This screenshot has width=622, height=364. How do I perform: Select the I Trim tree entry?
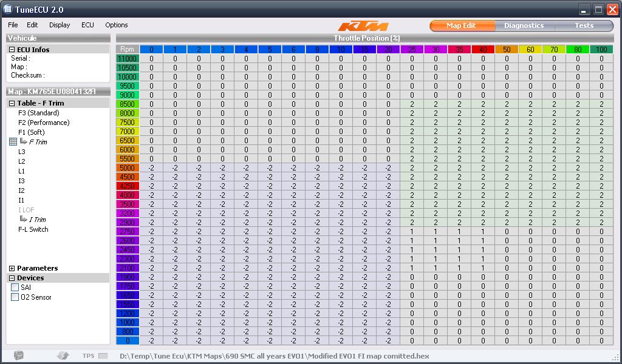coord(38,220)
